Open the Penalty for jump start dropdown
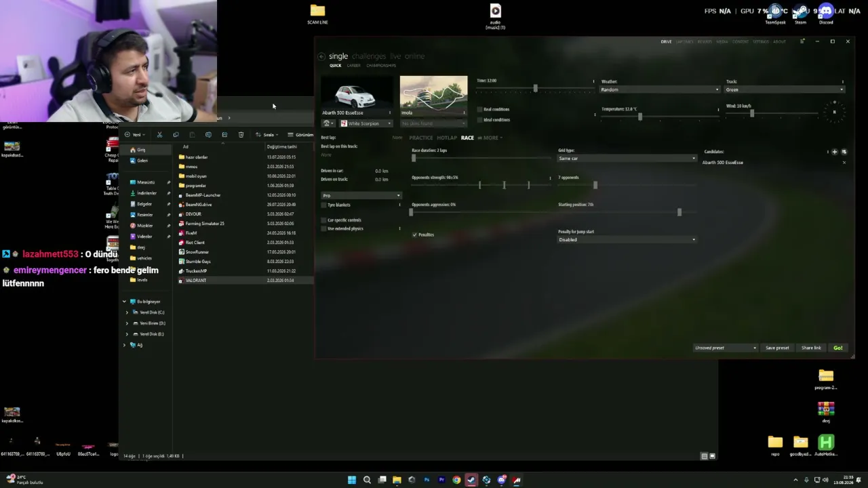Viewport: 868px width, 488px height. [x=627, y=240]
